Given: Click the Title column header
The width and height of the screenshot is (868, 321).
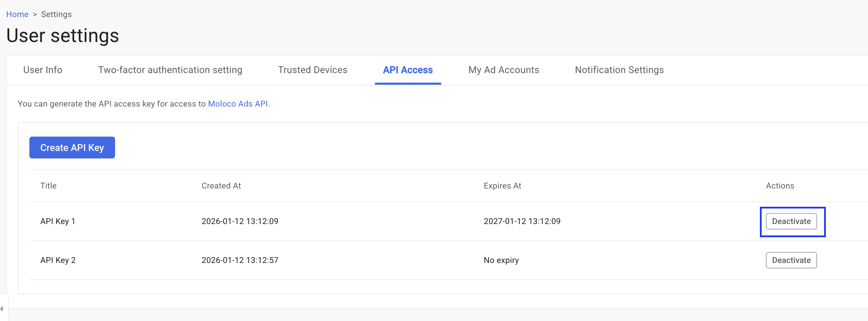Looking at the screenshot, I should (x=48, y=186).
